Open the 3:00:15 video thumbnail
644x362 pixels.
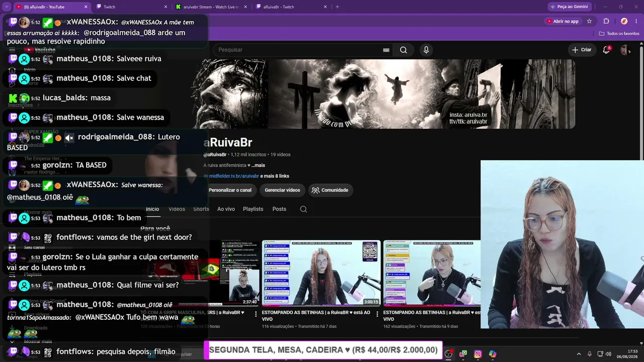(321, 273)
